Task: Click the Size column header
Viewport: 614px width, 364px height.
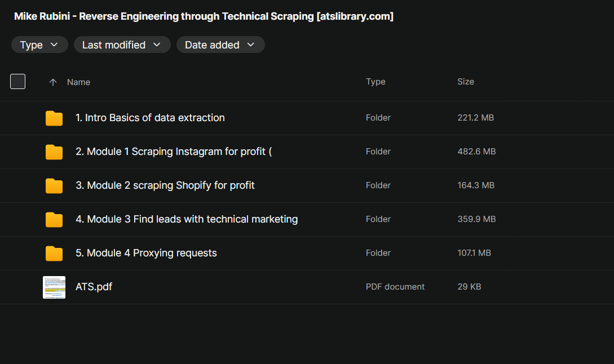Action: [x=466, y=81]
